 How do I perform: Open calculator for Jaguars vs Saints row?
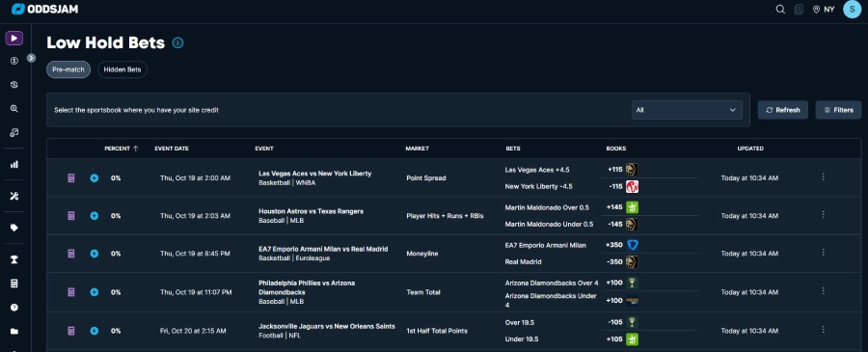70,331
